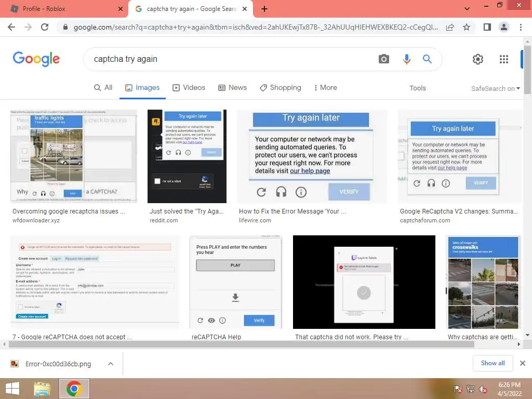The width and height of the screenshot is (532, 399).
Task: Open the Chrome three-dot menu
Action: coord(521,27)
